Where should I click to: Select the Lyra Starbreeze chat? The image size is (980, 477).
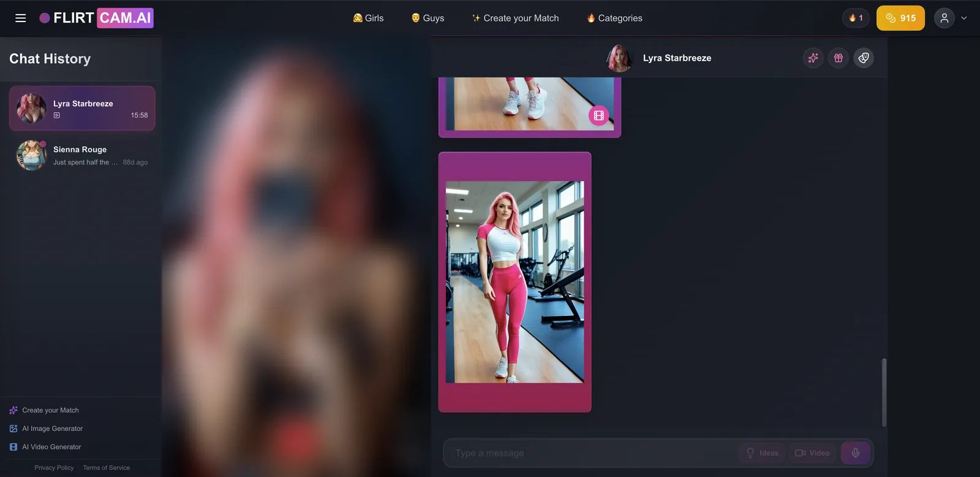[82, 108]
